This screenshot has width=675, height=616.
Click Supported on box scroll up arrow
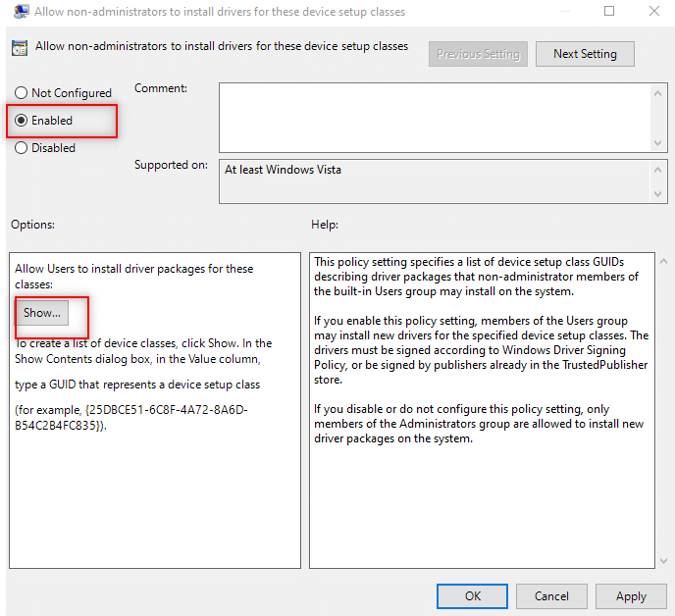click(657, 170)
